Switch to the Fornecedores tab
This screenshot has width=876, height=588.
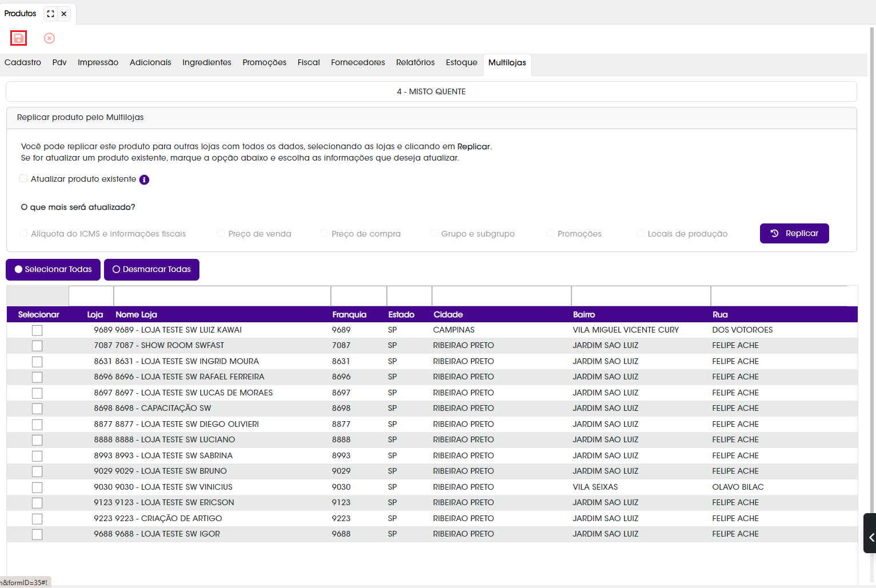coord(358,62)
